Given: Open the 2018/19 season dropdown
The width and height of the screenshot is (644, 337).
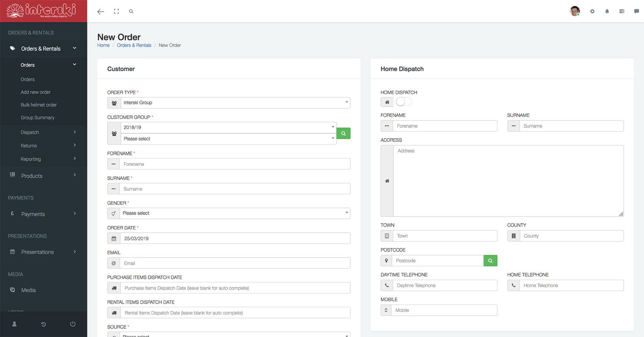Looking at the screenshot, I should (x=229, y=128).
